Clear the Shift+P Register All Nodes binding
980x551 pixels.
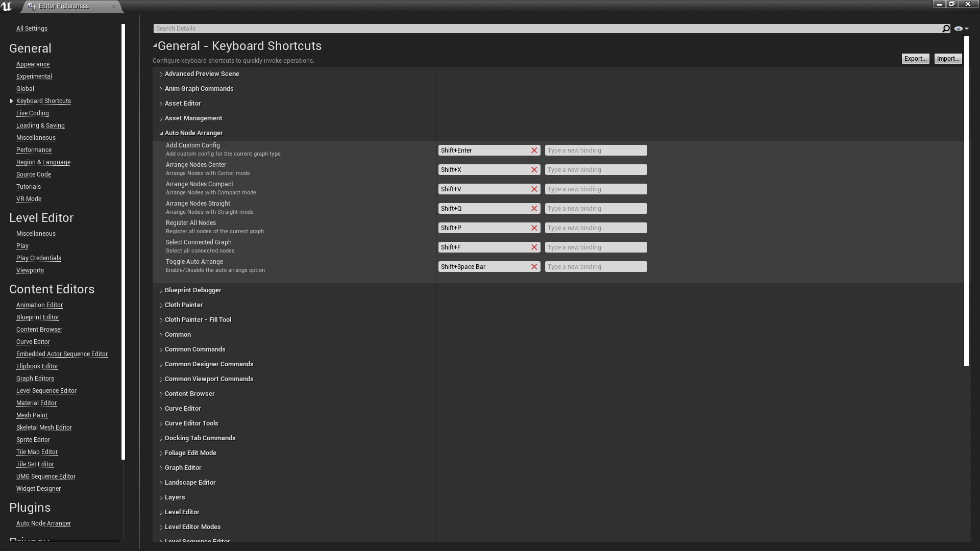[x=534, y=228]
